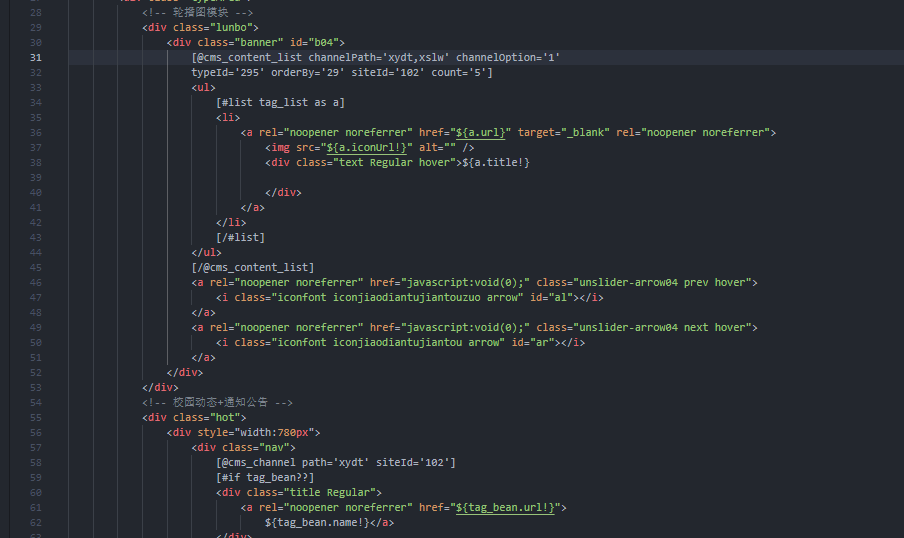
Task: Click the [/@cms_content_list] closing tag
Action: pyautogui.click(x=253, y=268)
